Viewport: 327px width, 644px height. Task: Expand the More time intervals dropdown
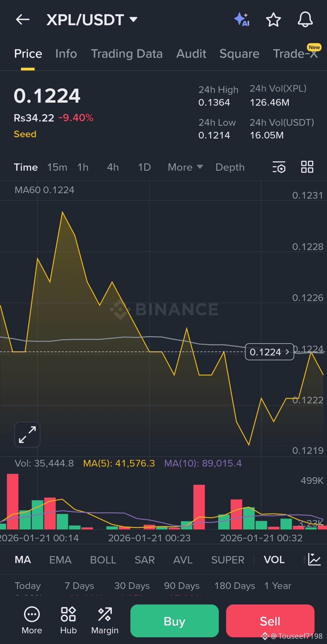tap(185, 167)
